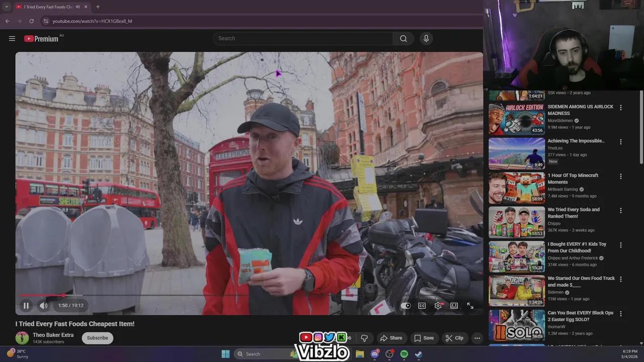Mute tab via the audio speaker icon

point(77,7)
